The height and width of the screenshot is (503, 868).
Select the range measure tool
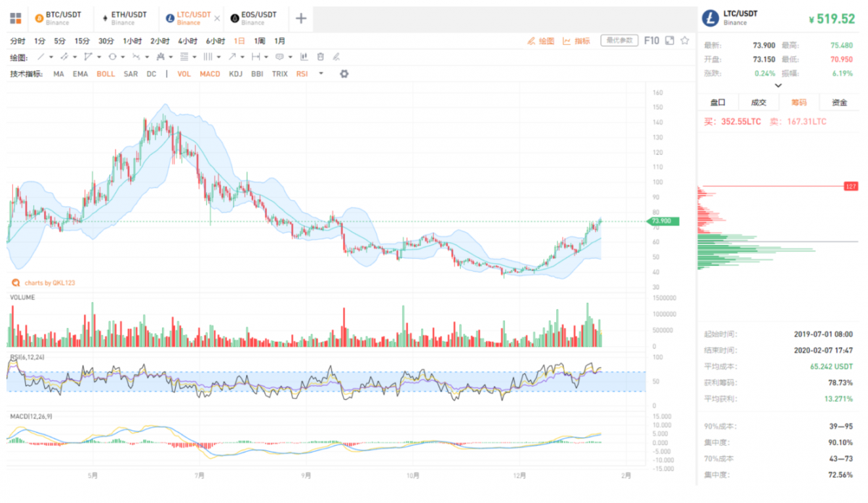coord(255,56)
